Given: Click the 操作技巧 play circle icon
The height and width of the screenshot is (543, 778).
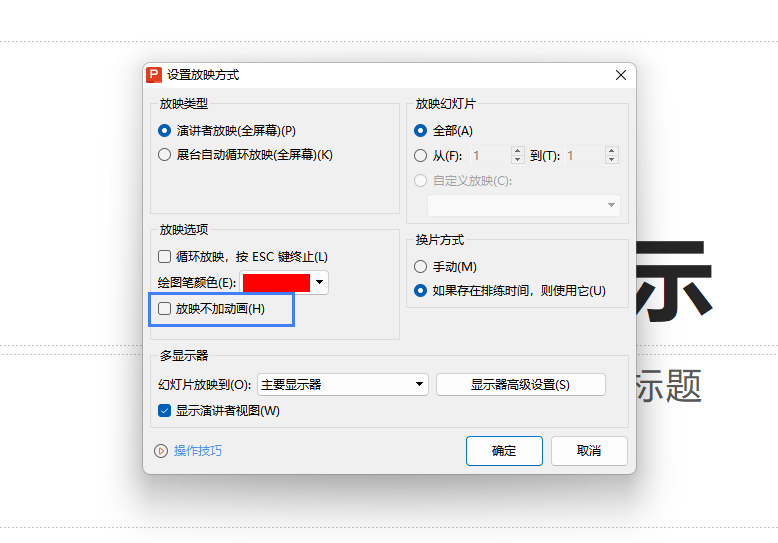Looking at the screenshot, I should pos(161,451).
